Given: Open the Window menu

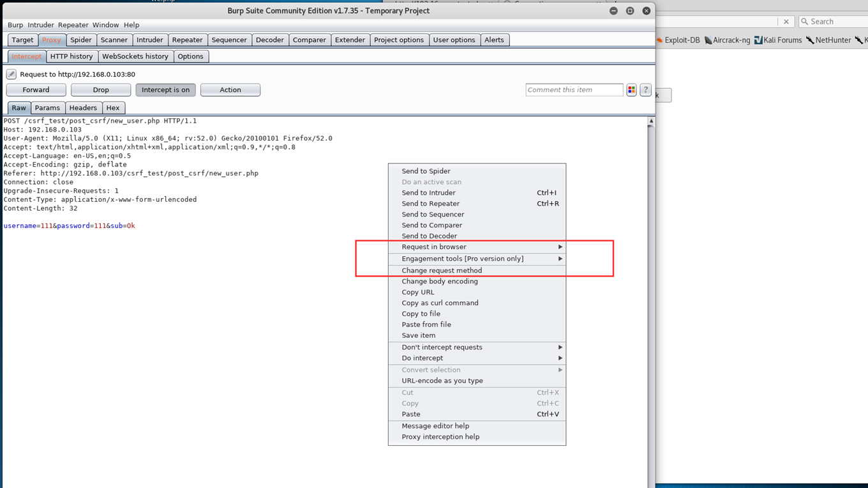Looking at the screenshot, I should (105, 25).
